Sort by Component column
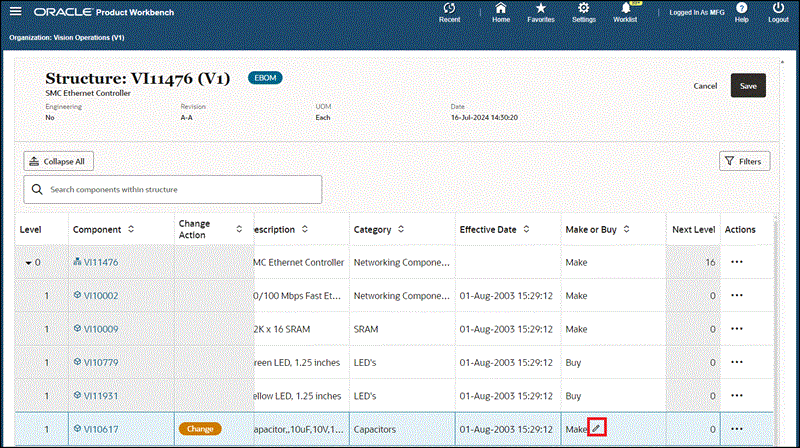Screen dimensions: 800x448 131,229
